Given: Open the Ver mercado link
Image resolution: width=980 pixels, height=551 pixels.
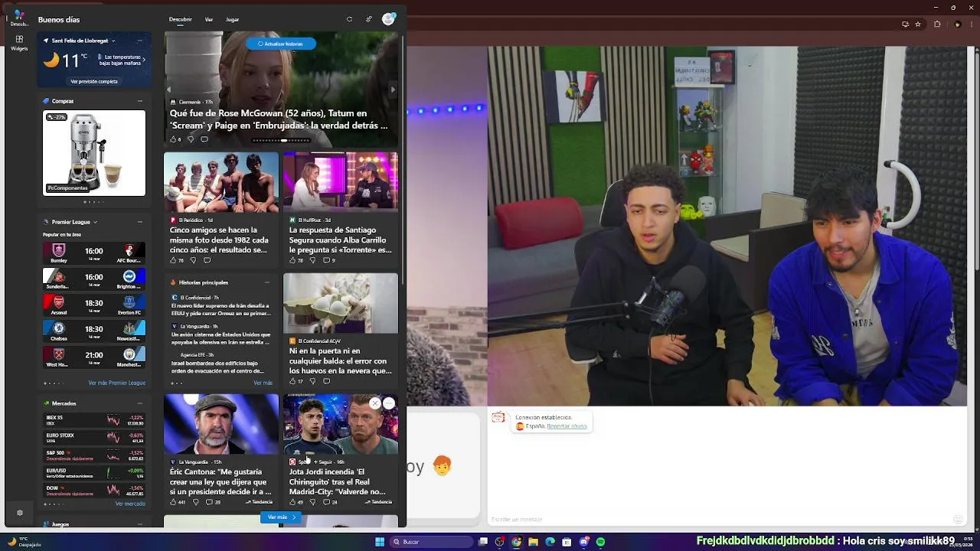Looking at the screenshot, I should coord(130,504).
